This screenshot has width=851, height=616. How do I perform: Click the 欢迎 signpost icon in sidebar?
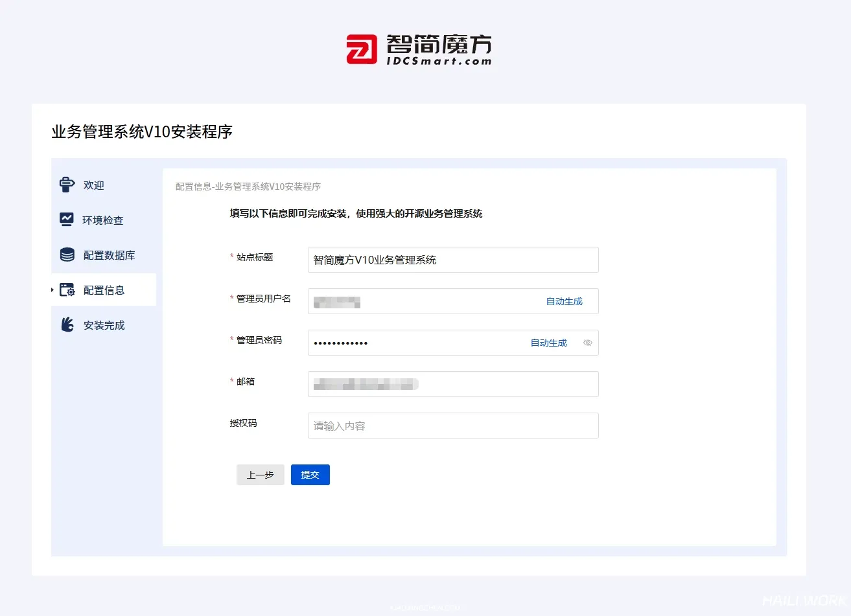67,185
